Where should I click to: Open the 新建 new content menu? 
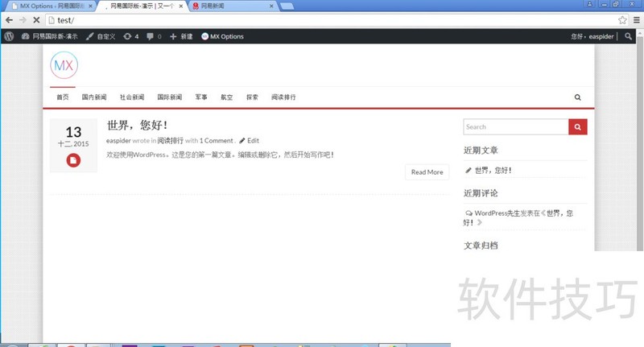(x=181, y=36)
